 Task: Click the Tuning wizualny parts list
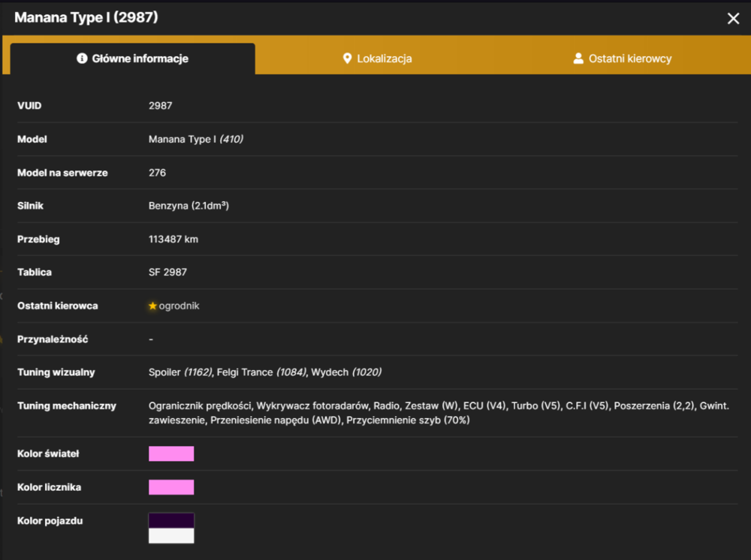click(265, 372)
